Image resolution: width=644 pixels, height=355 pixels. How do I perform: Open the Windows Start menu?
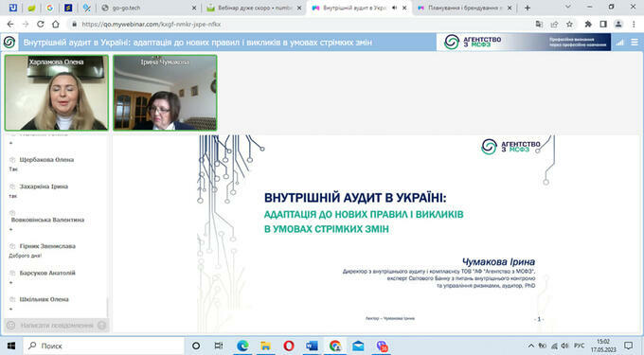tap(11, 346)
